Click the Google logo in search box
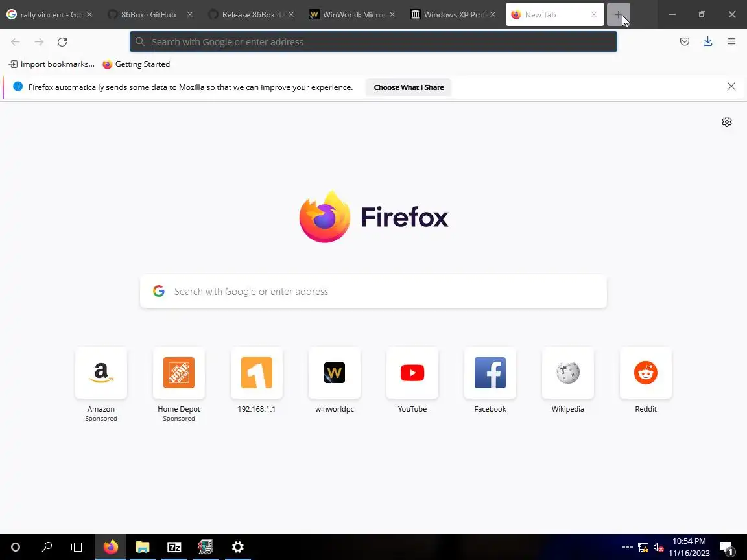Viewport: 747px width, 560px height. tap(159, 292)
